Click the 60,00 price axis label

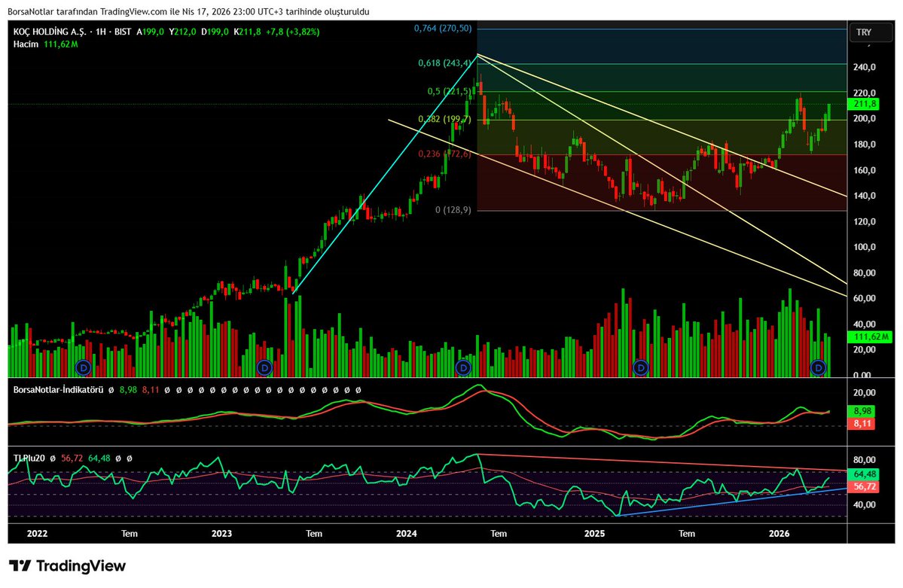point(865,298)
